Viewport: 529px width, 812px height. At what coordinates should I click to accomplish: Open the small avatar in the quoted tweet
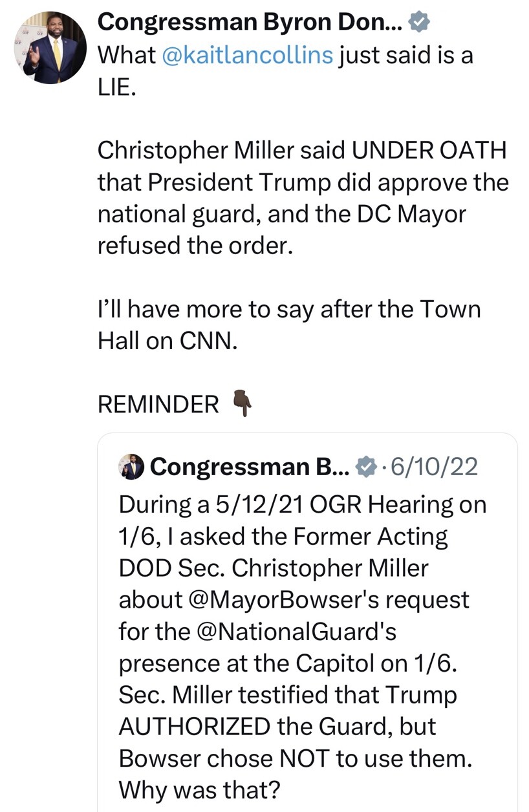pyautogui.click(x=131, y=467)
